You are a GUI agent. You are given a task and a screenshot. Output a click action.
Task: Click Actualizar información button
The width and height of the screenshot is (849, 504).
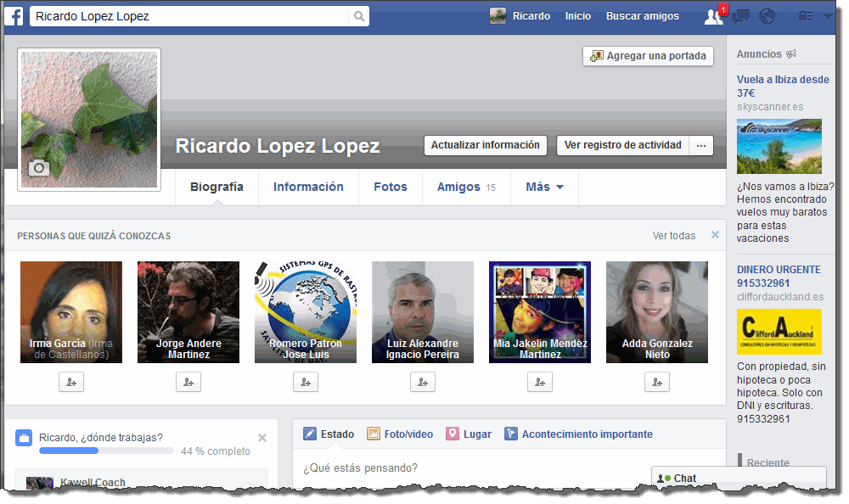point(485,145)
